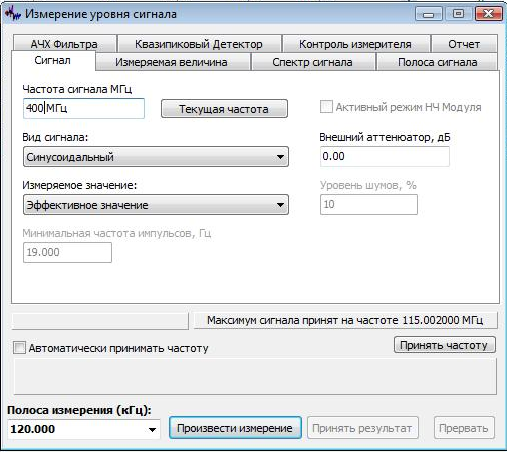
Task: Enable Автоматически принимать частоту checkbox
Action: click(x=19, y=348)
